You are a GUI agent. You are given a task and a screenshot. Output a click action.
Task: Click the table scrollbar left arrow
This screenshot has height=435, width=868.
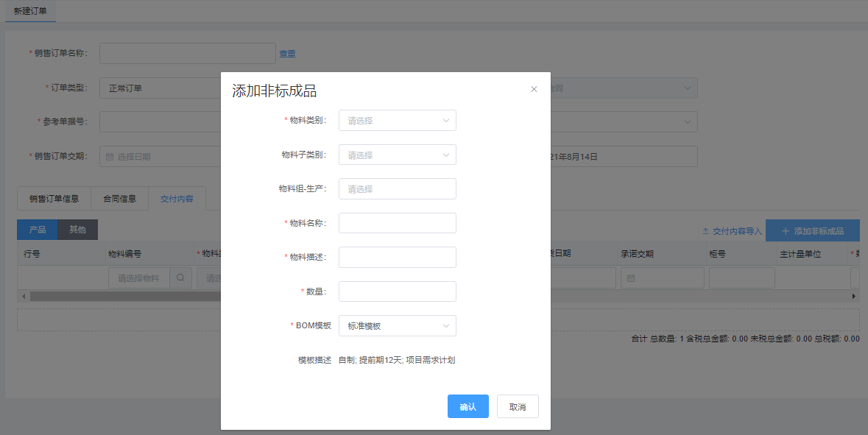24,297
